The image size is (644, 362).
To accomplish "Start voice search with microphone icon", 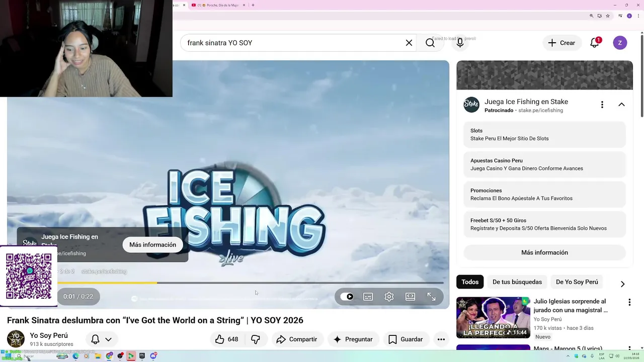I will [x=460, y=43].
